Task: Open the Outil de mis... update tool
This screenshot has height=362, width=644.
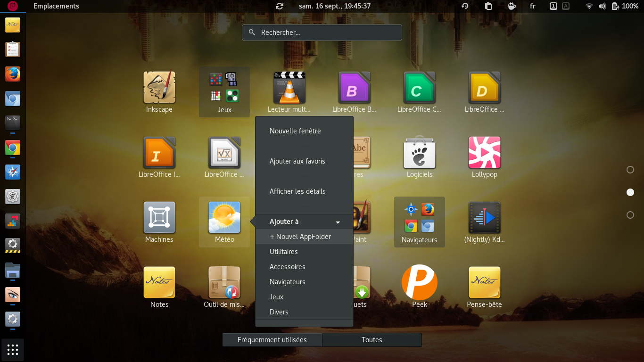Action: pyautogui.click(x=224, y=283)
